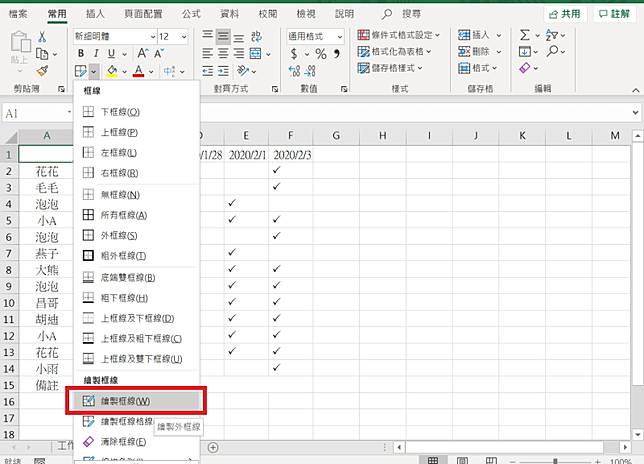The height and width of the screenshot is (464, 644).
Task: Select 所有框線 all borders menu item
Action: click(136, 215)
